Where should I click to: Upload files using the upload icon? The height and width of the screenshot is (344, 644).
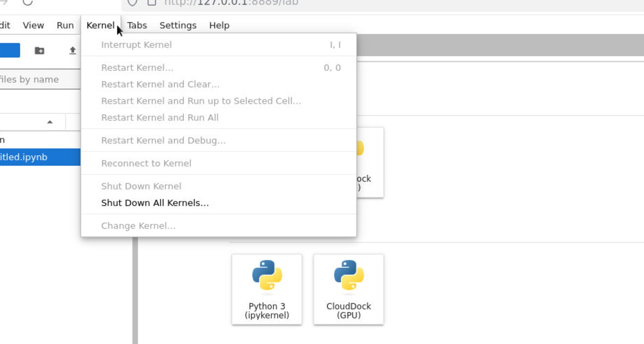[x=72, y=50]
